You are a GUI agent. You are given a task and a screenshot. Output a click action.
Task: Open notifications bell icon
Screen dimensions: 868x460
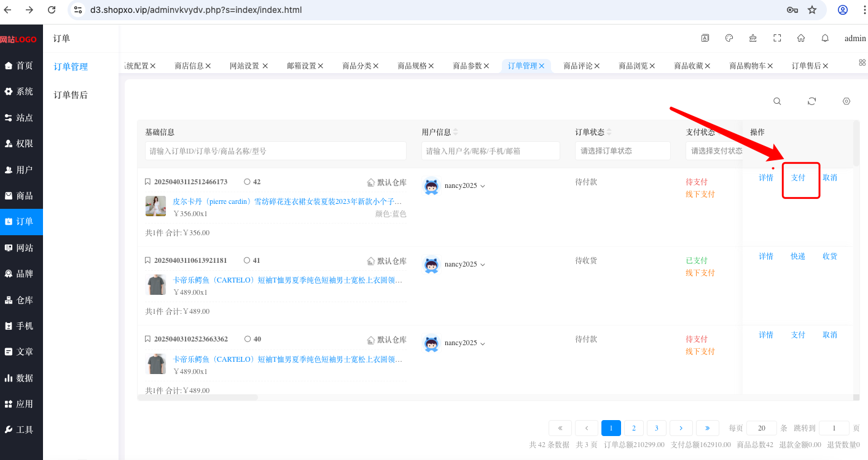click(825, 38)
